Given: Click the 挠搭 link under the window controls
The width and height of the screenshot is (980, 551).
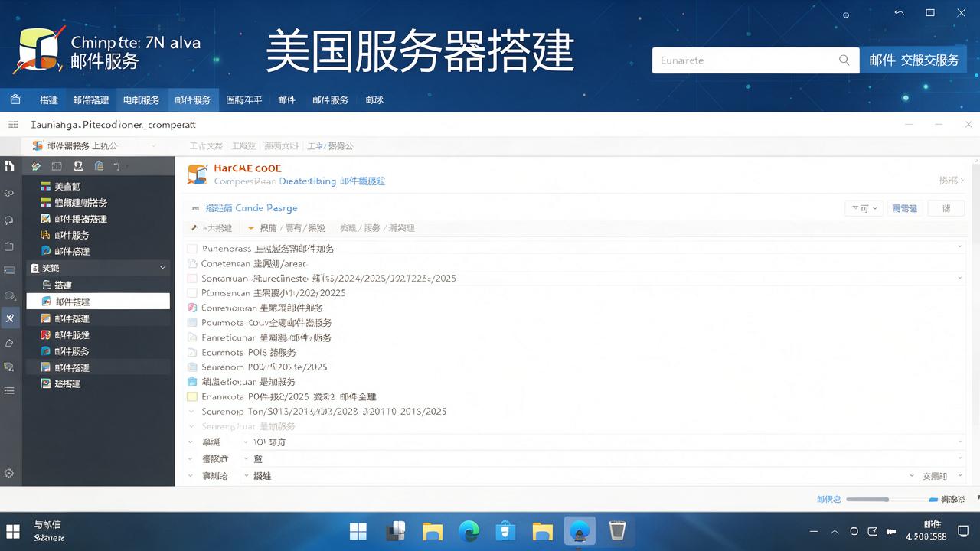Looking at the screenshot, I should coord(951,181).
